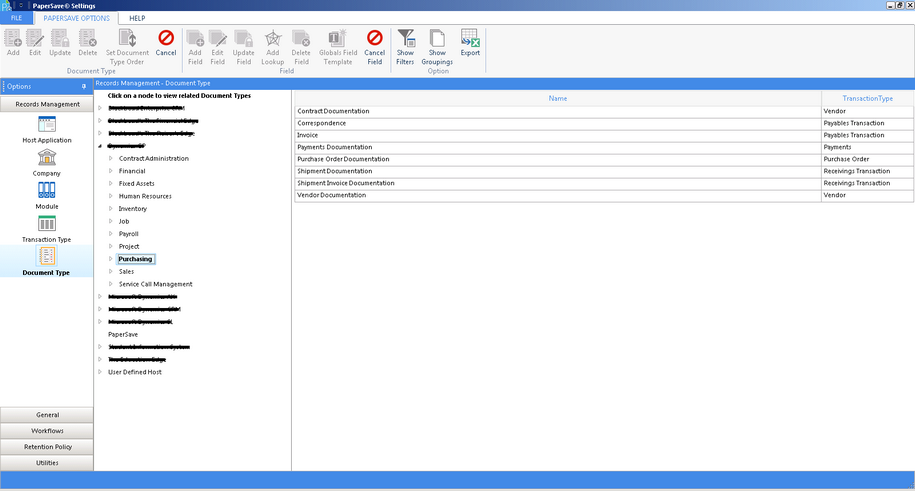Select the Job tree node
The height and width of the screenshot is (491, 915).
point(124,221)
